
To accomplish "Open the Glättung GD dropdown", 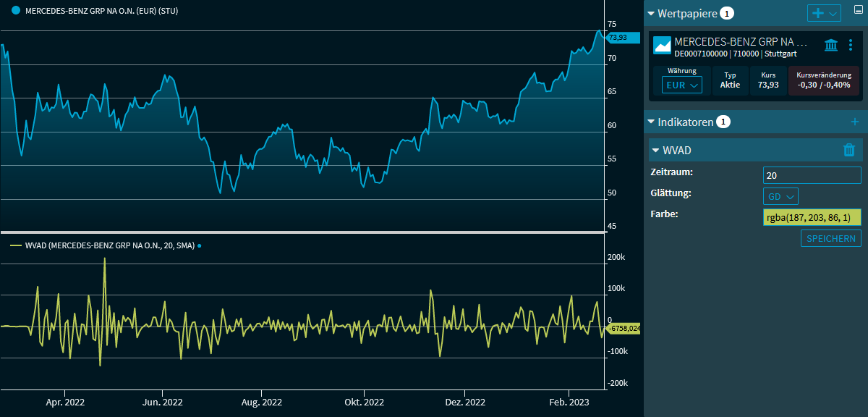I will click(780, 196).
